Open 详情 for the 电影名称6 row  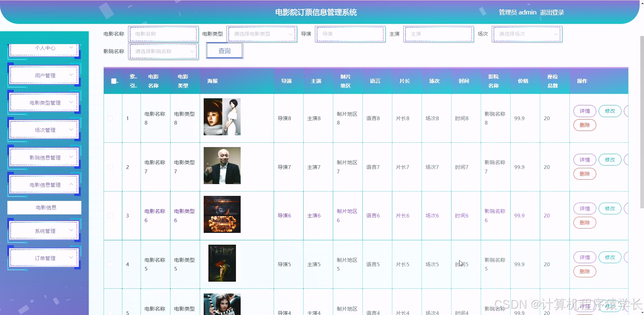point(585,209)
